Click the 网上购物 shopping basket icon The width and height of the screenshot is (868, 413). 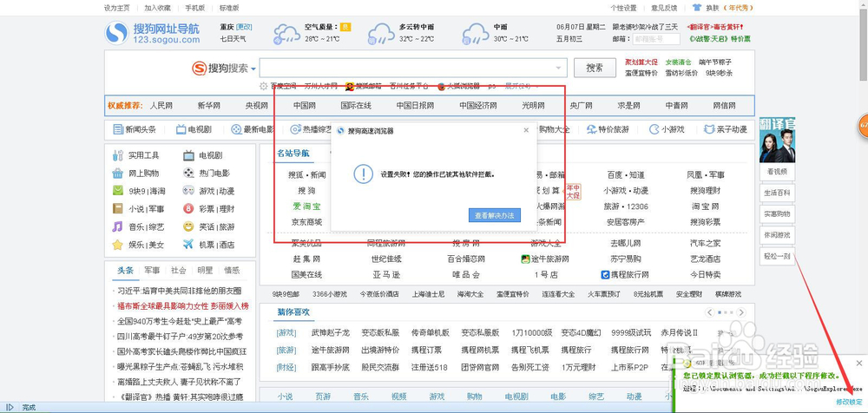point(117,174)
